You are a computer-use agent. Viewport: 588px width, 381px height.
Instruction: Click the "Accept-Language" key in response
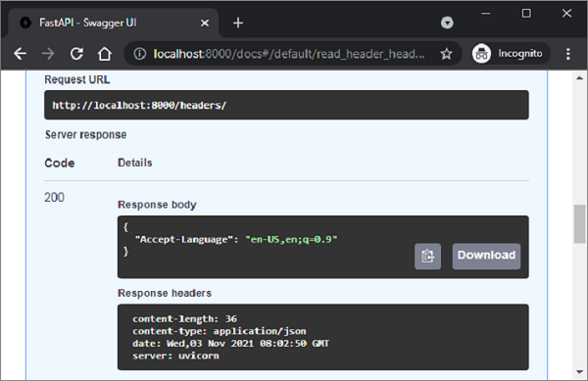[184, 239]
